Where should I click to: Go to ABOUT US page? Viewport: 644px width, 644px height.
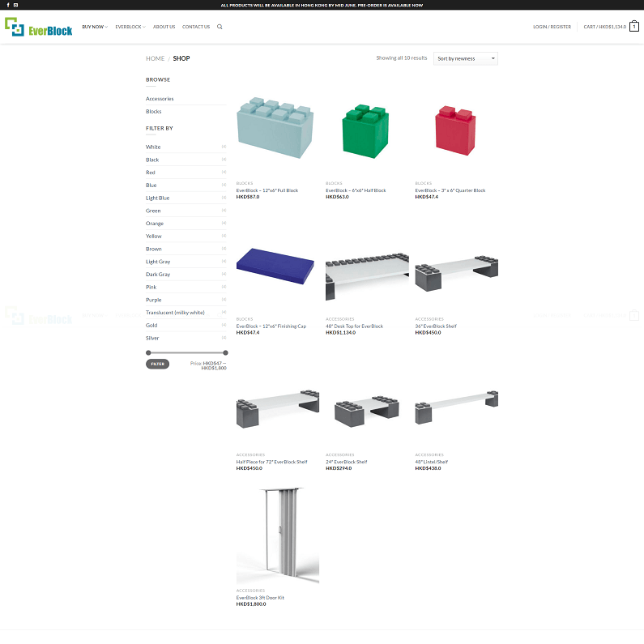pyautogui.click(x=164, y=27)
